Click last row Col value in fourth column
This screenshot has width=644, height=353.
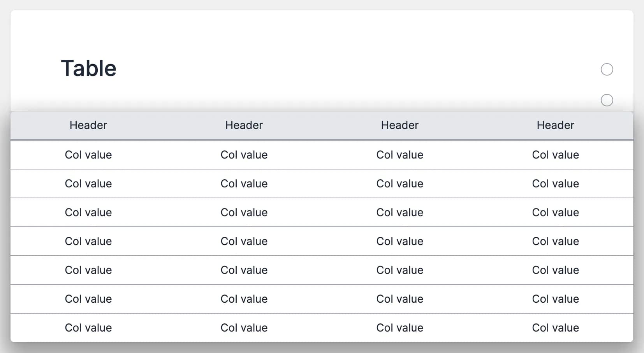pos(555,328)
